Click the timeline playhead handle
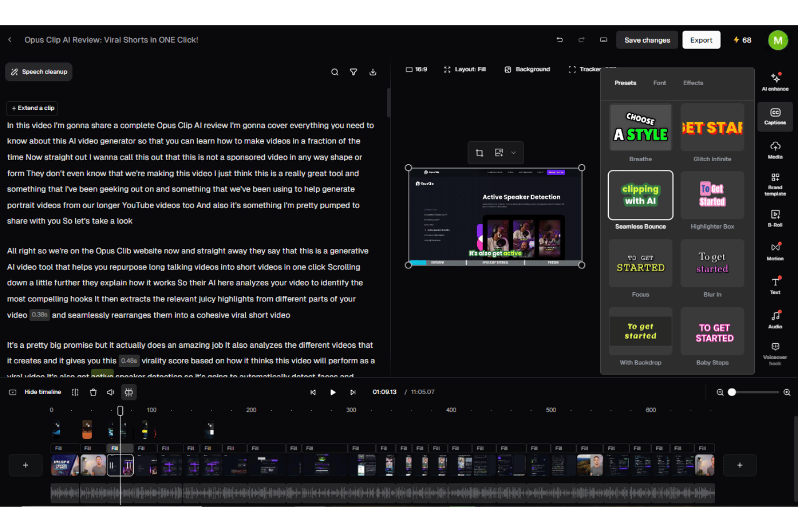Screen dimensions: 798x532 click(x=120, y=411)
